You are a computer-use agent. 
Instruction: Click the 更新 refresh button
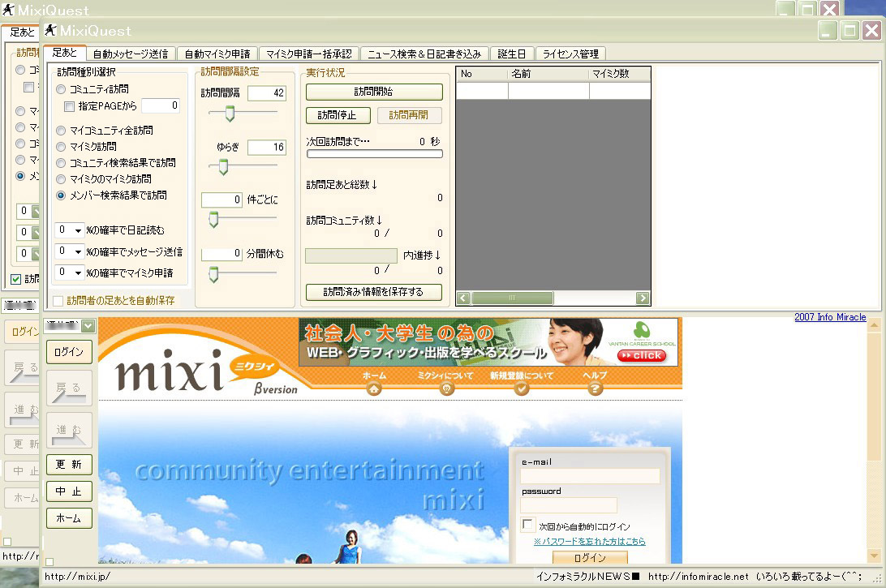click(x=69, y=464)
